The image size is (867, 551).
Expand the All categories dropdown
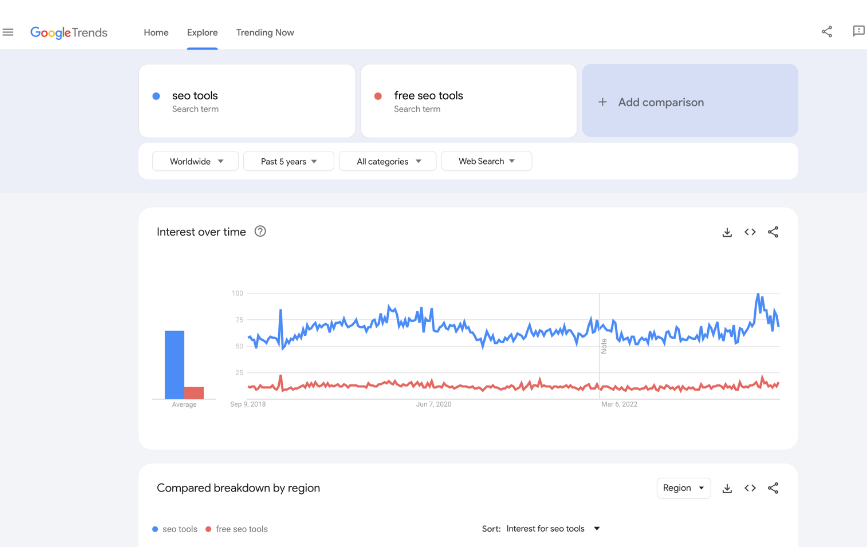pyautogui.click(x=387, y=161)
